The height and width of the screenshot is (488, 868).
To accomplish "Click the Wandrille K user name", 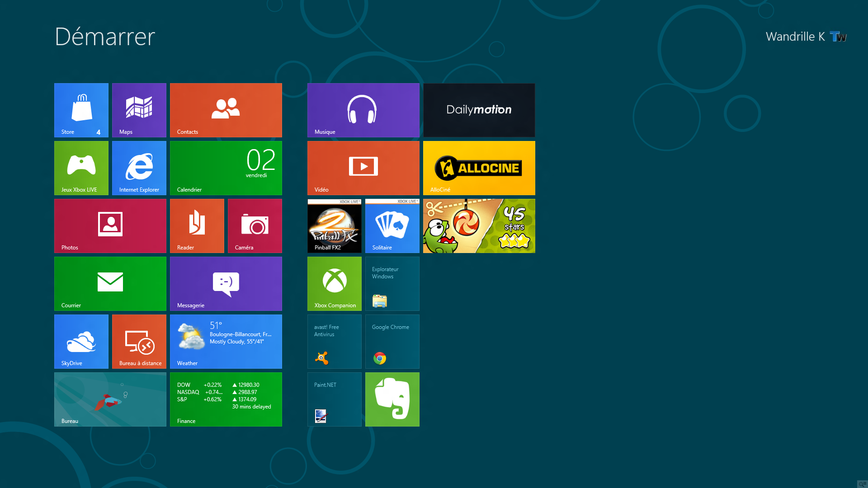I will [x=795, y=37].
